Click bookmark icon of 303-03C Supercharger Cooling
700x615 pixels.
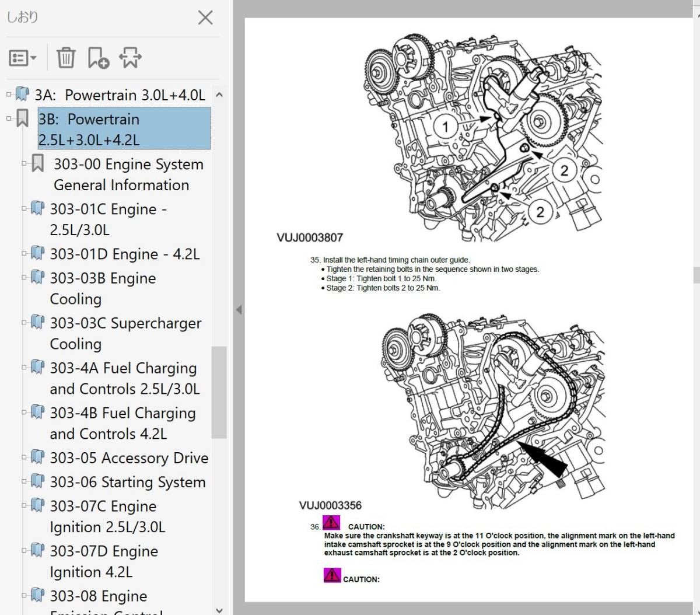point(37,322)
